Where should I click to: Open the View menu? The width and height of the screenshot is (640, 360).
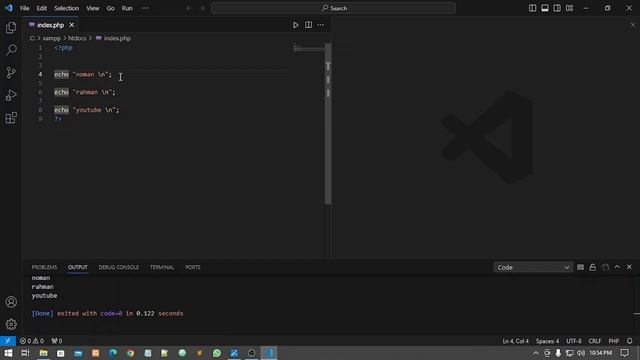[x=93, y=8]
